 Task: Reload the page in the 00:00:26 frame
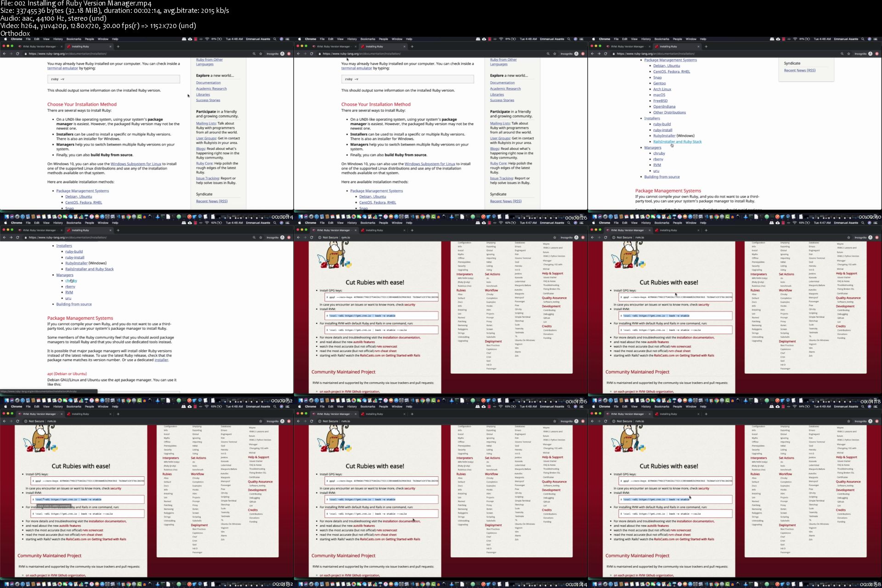tap(311, 54)
